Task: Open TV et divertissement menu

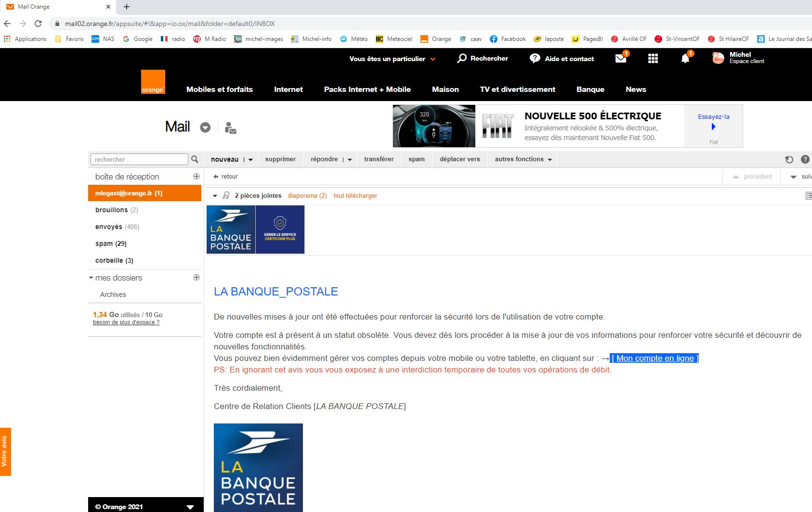Action: (518, 90)
